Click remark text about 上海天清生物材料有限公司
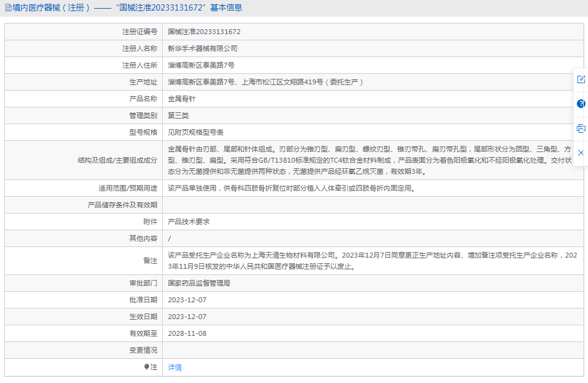 coord(373,261)
